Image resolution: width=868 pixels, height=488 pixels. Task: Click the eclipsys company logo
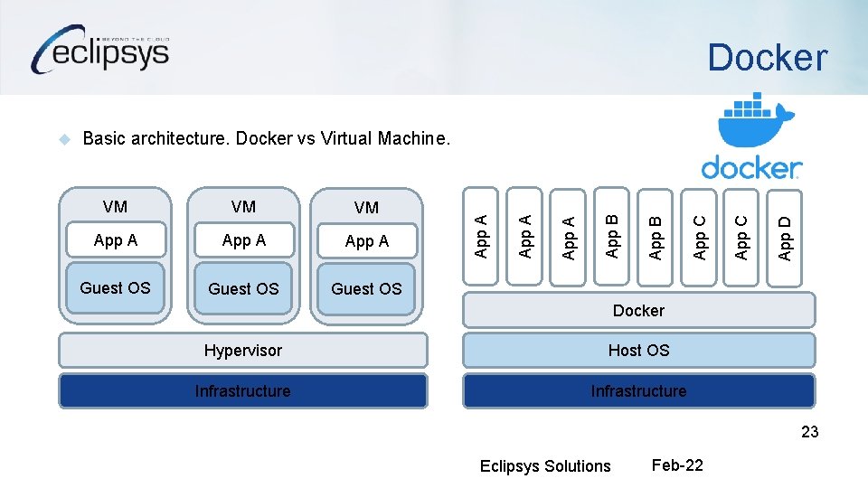click(100, 50)
